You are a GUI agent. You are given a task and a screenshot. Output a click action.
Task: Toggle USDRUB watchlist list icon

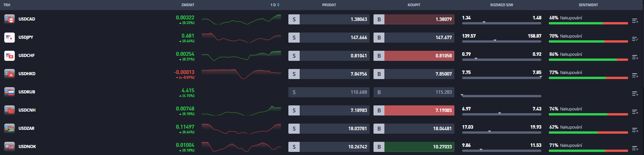tap(635, 94)
